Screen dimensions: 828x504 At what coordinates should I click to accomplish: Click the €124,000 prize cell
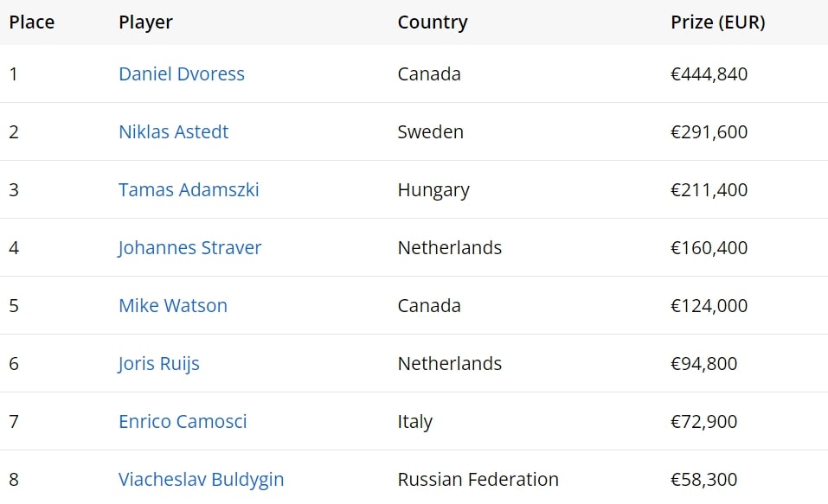pos(709,306)
